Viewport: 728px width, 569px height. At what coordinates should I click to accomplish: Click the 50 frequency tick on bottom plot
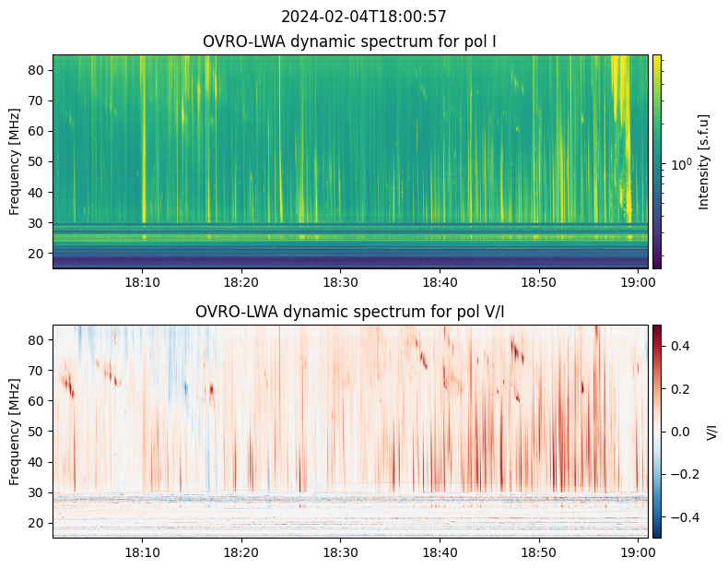[39, 432]
